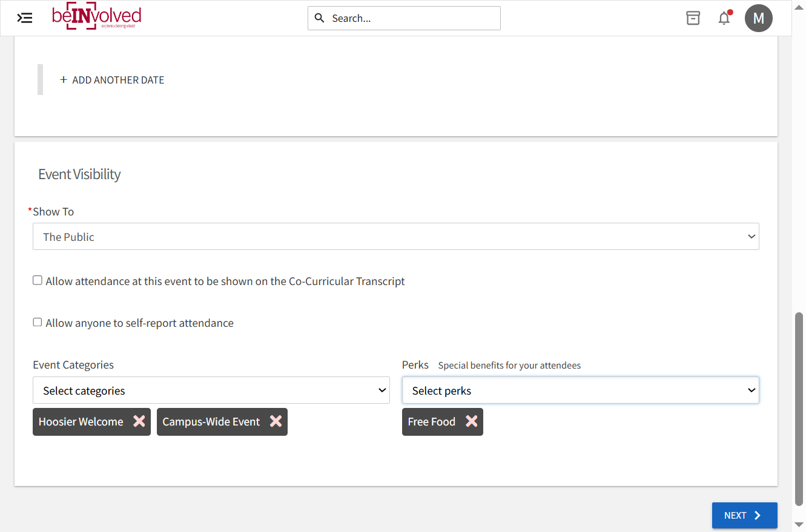Screen dimensions: 806x532
Task: Open the M user avatar menu
Action: [x=758, y=18]
